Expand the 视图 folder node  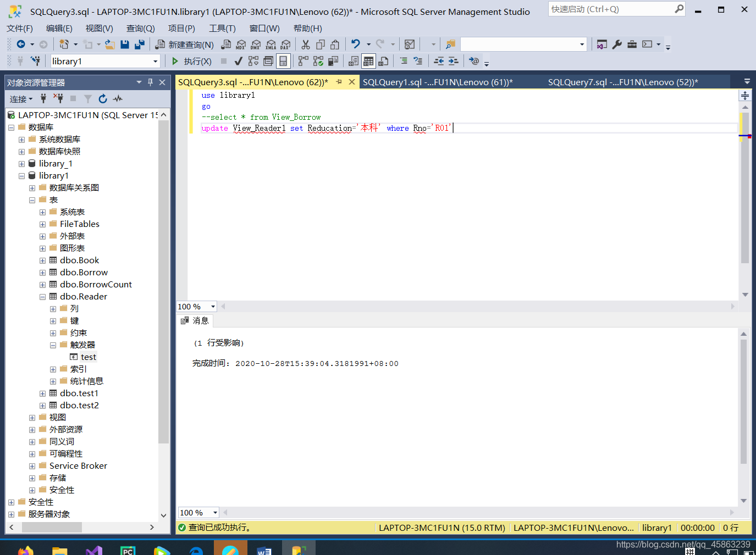pyautogui.click(x=32, y=418)
